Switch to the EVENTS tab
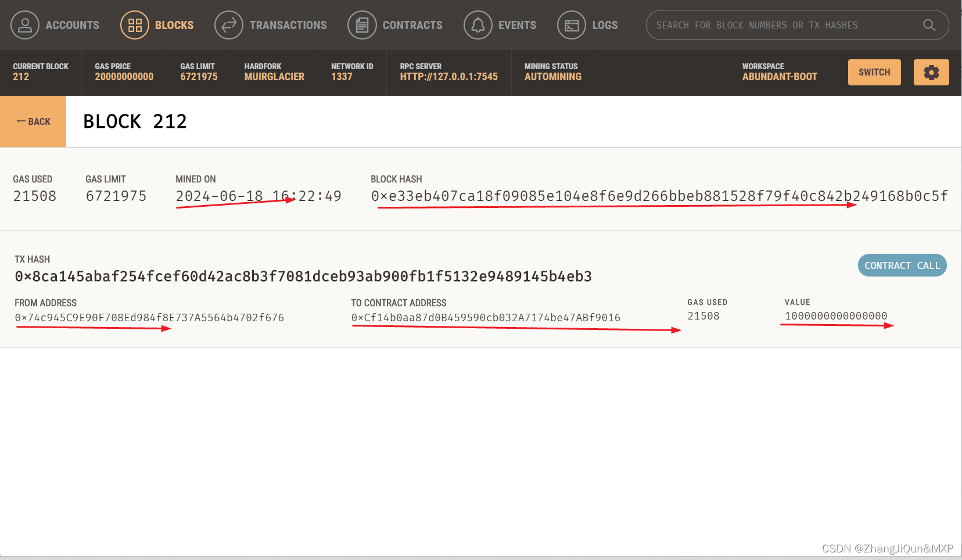 [518, 25]
